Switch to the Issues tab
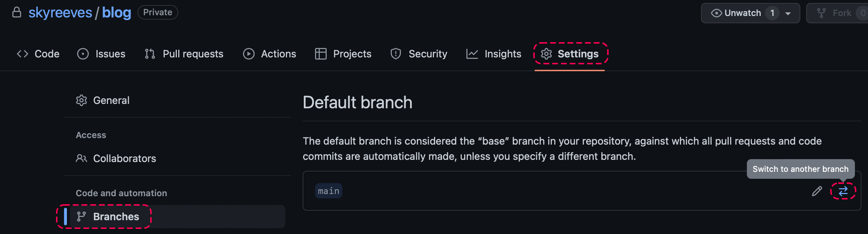The height and width of the screenshot is (234, 868). [x=101, y=54]
